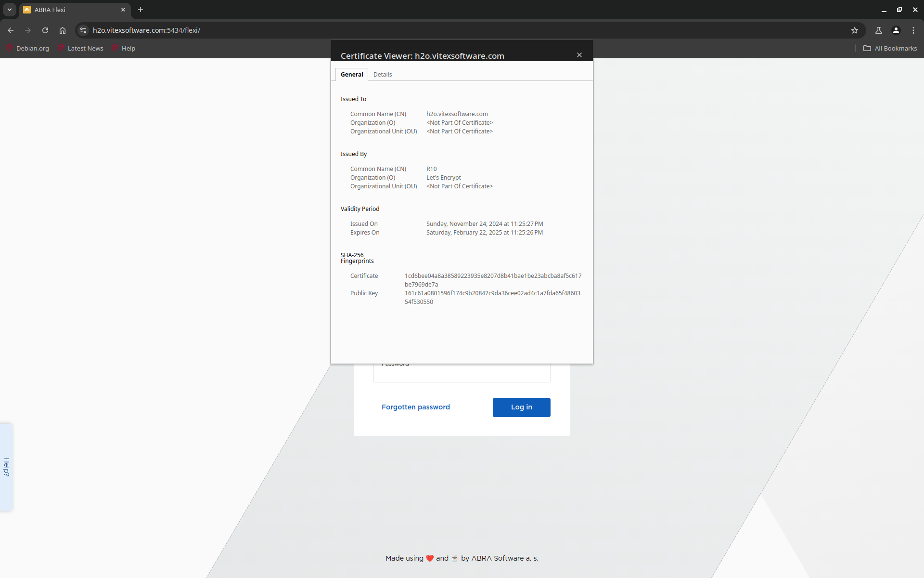Image resolution: width=924 pixels, height=578 pixels.
Task: Click the Log in button
Action: 522,407
